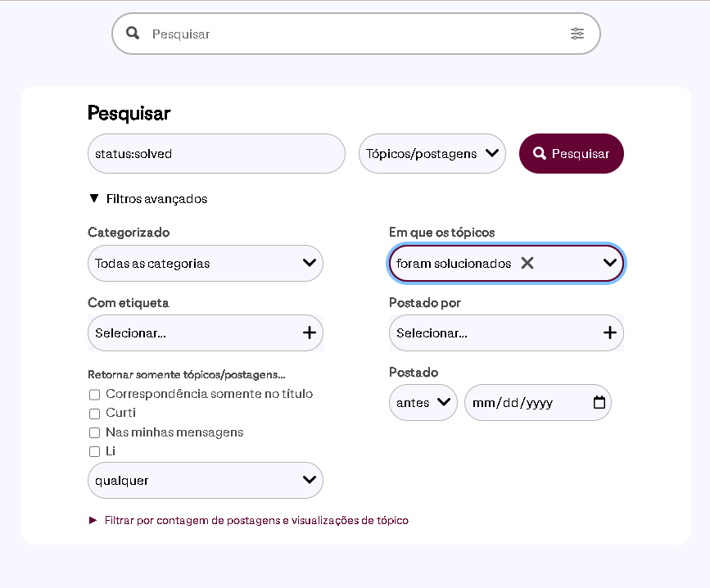Click the mm/dd/yyyy date input field

click(537, 402)
